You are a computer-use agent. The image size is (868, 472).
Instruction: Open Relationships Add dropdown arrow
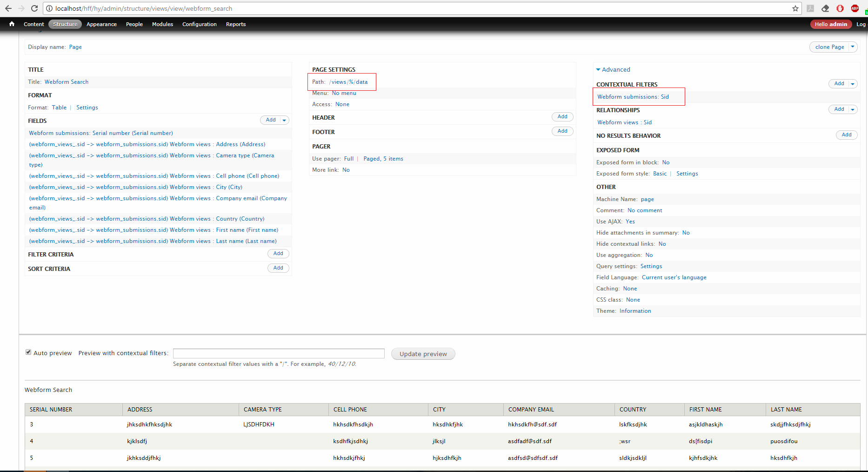tap(853, 109)
